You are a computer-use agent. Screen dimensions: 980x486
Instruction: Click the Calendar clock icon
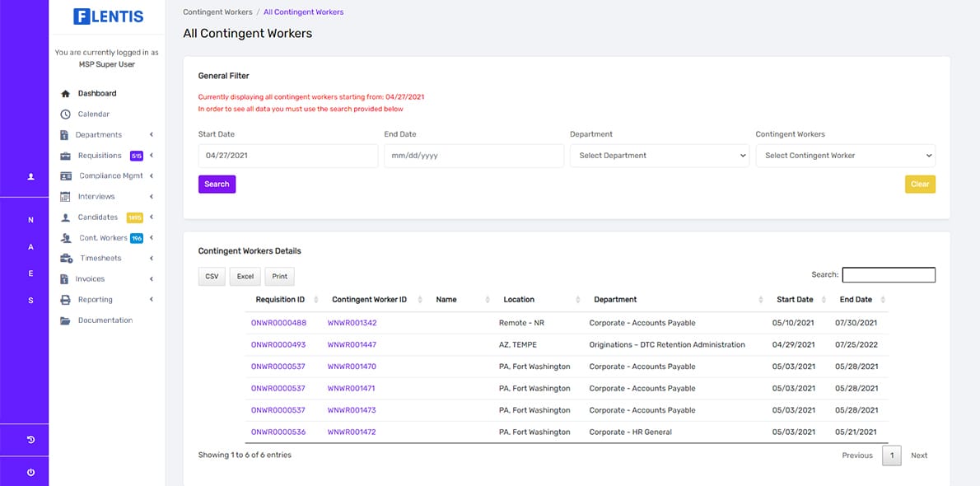coord(65,114)
